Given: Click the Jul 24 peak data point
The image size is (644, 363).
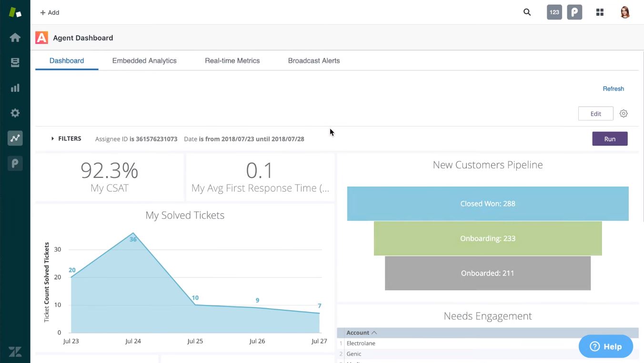Looking at the screenshot, I should (133, 233).
